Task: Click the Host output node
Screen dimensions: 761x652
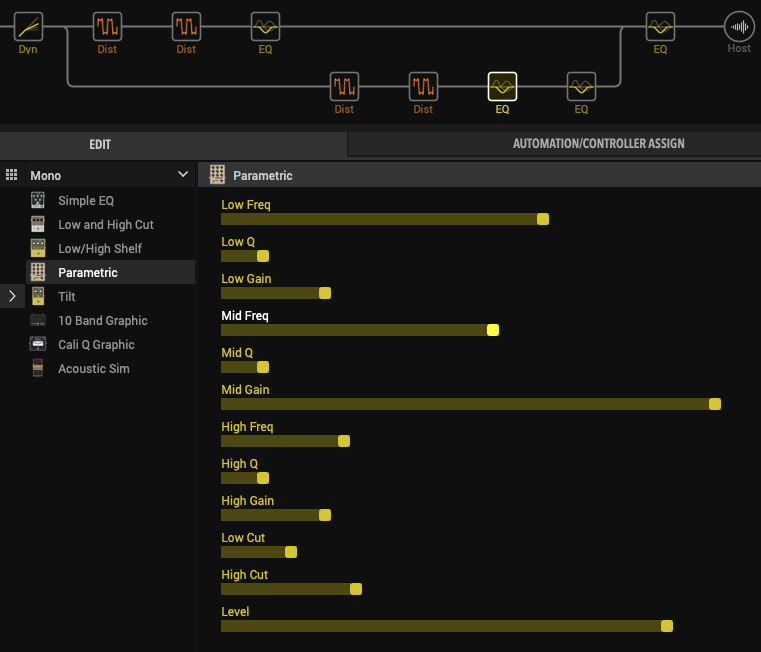Action: click(739, 26)
